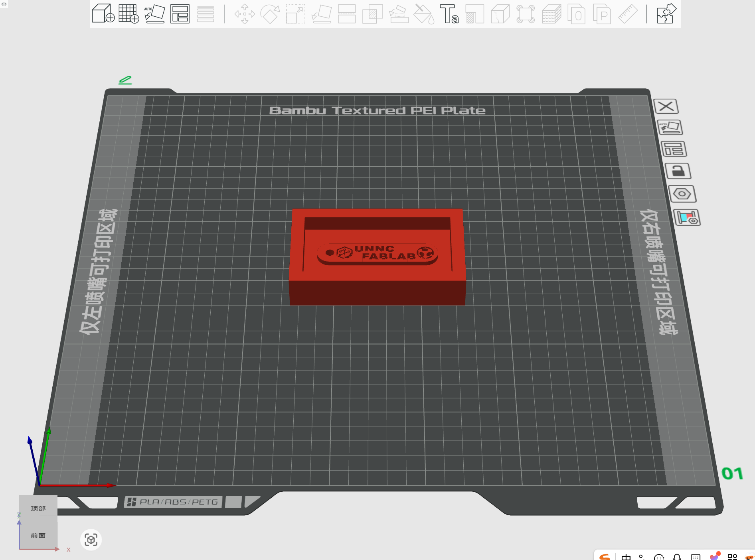Open the Support Painting tool
The width and height of the screenshot is (755, 560).
(x=474, y=14)
